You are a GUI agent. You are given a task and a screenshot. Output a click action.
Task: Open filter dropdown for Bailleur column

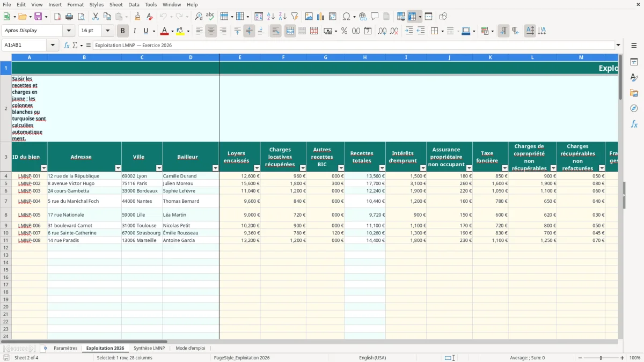click(216, 168)
